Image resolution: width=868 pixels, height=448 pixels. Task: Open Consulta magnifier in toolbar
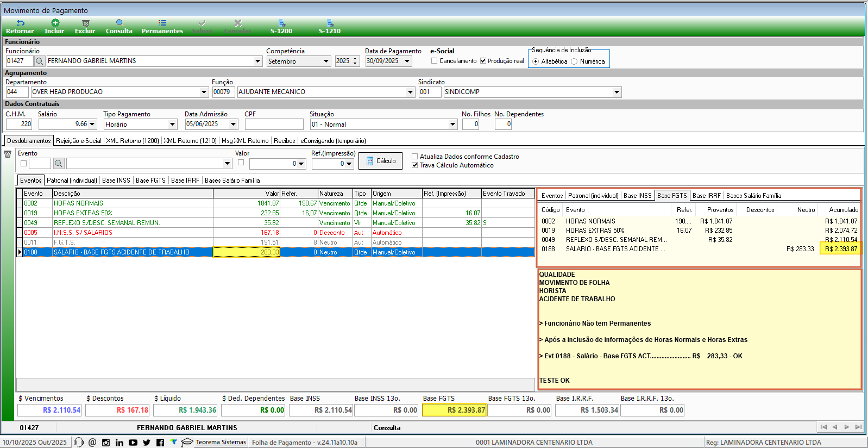(119, 23)
